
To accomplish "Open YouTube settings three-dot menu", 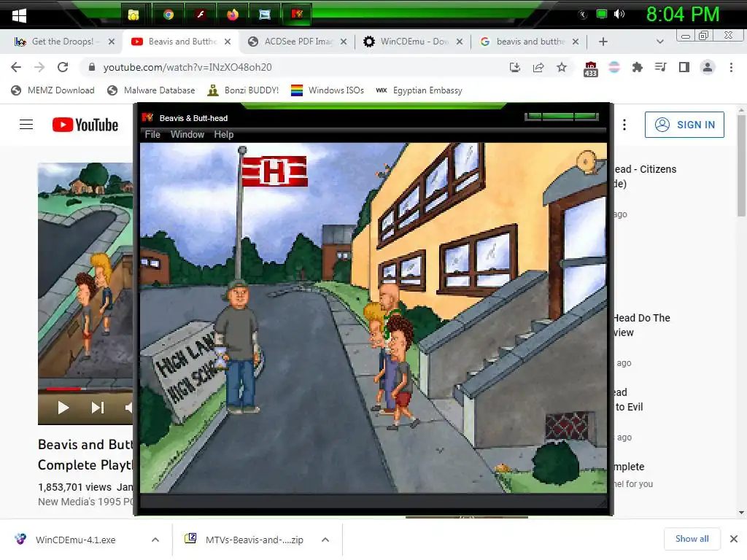I will (624, 125).
